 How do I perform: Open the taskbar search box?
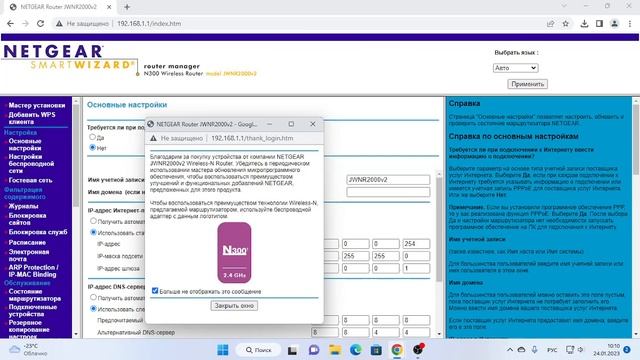pos(258,350)
